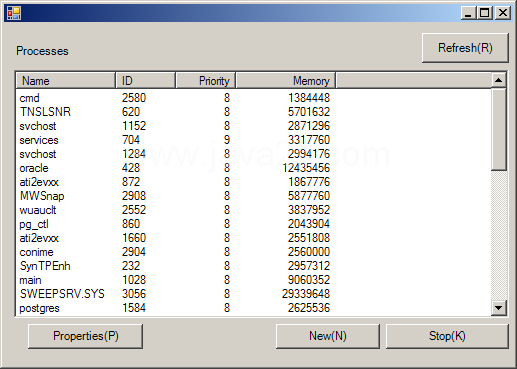Sort list by Name column header
Image resolution: width=517 pixels, height=369 pixels.
(x=66, y=81)
